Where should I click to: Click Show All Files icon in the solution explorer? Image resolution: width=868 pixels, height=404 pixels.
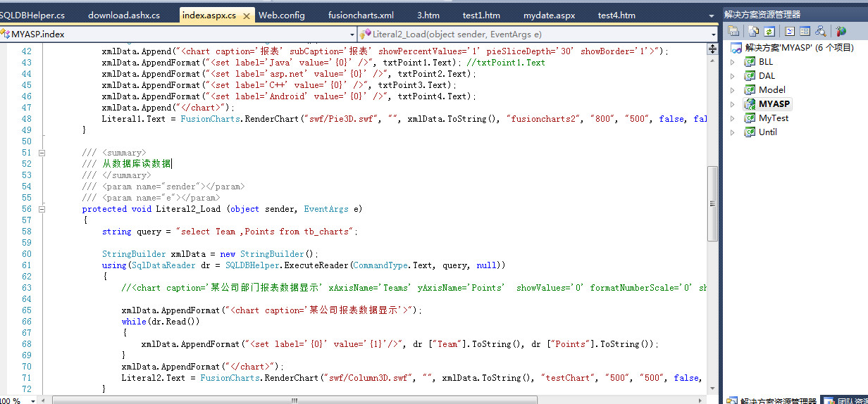tap(753, 31)
